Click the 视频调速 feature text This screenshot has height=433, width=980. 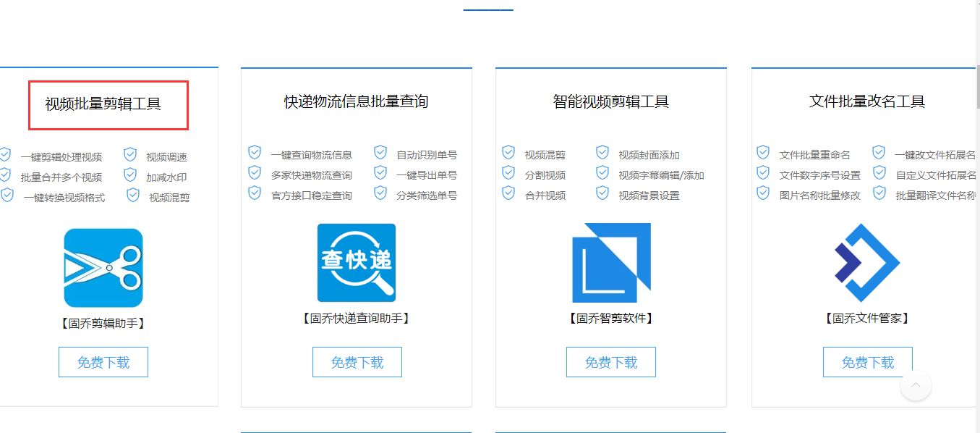coord(167,157)
